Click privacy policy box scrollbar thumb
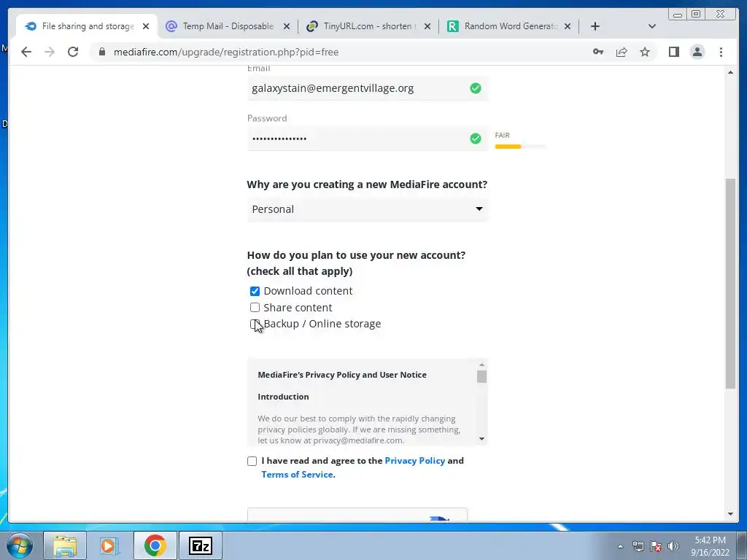The image size is (747, 560). 481,376
